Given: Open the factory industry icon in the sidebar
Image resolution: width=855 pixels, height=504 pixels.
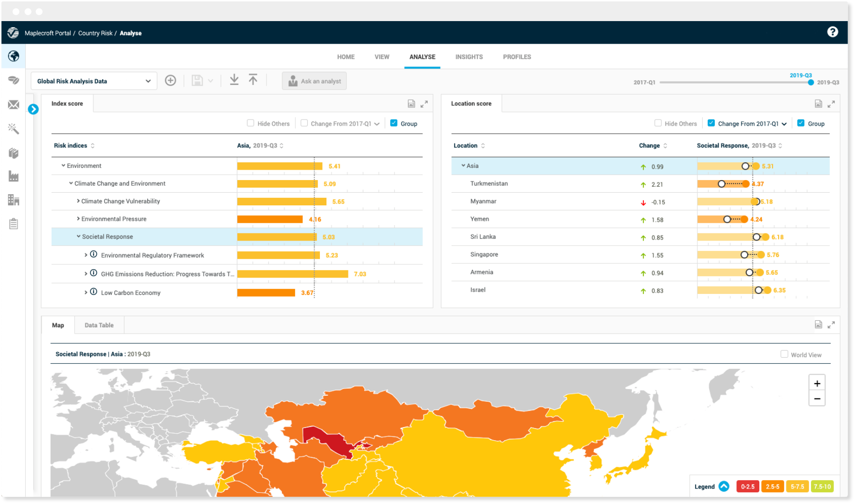Looking at the screenshot, I should click(x=13, y=176).
